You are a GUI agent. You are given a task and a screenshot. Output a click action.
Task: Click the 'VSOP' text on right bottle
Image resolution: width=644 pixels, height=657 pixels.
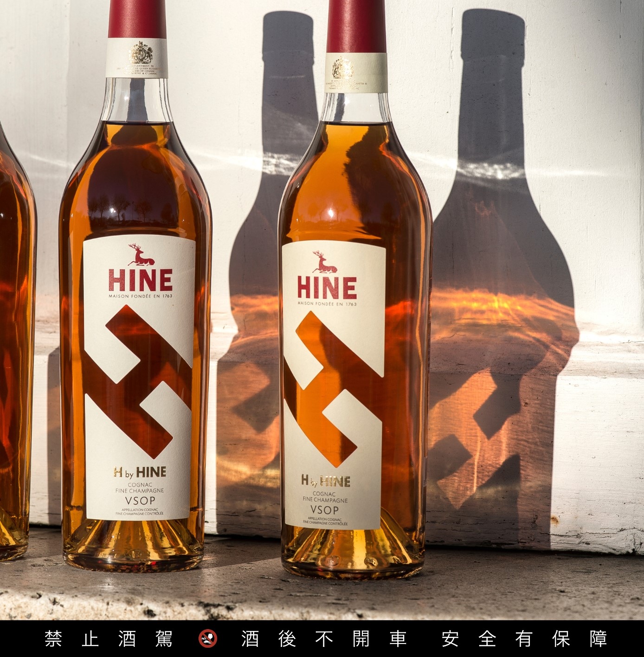[324, 510]
